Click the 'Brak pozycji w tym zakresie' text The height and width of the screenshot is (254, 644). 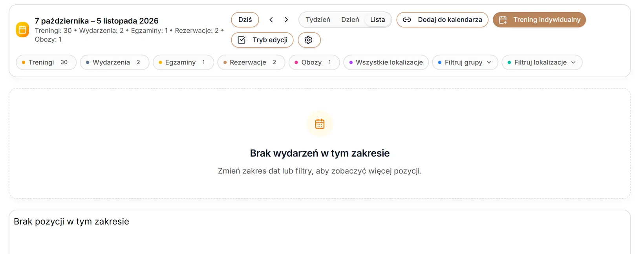pos(71,221)
